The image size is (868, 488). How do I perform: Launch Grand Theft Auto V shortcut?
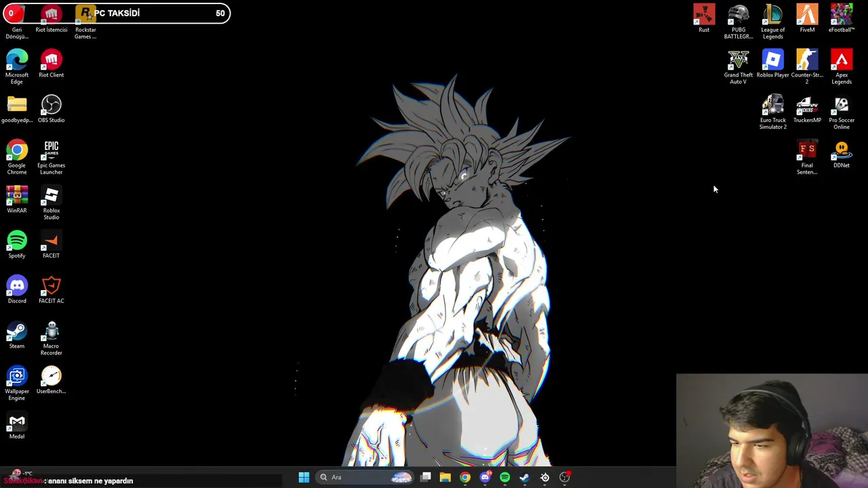(738, 66)
